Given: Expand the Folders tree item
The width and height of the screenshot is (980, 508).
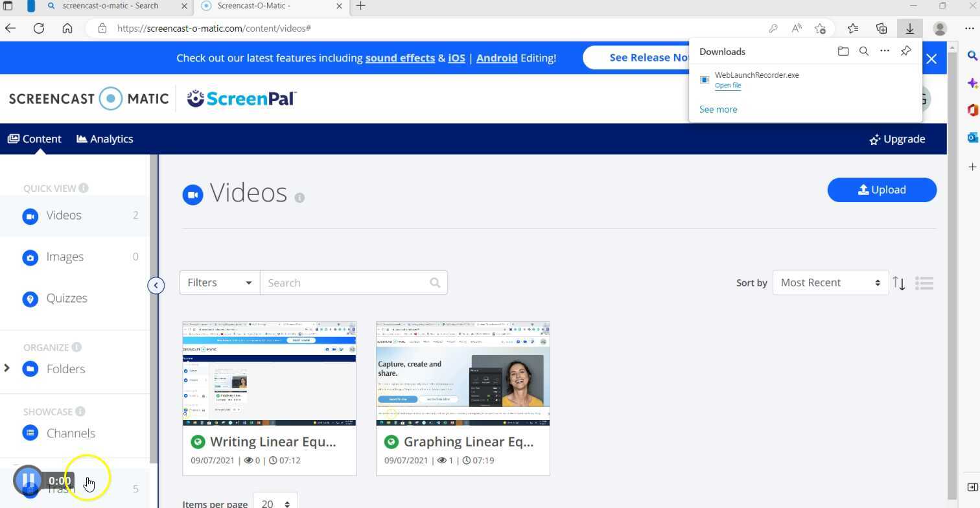Looking at the screenshot, I should point(7,369).
